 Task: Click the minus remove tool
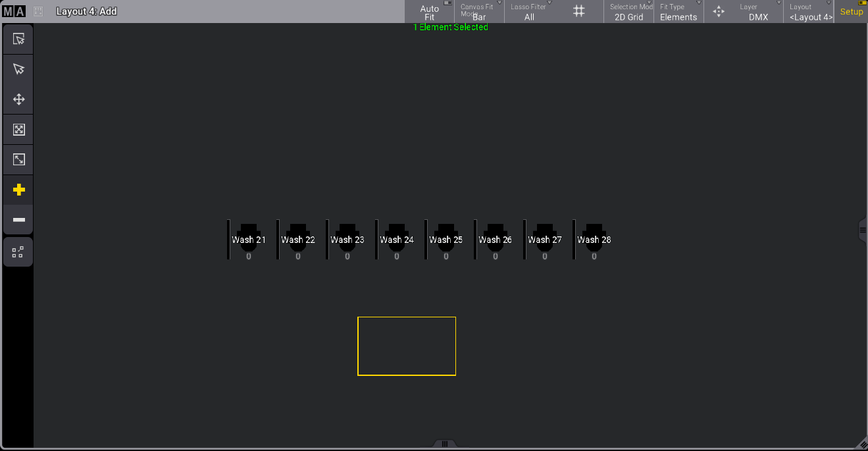click(x=18, y=219)
